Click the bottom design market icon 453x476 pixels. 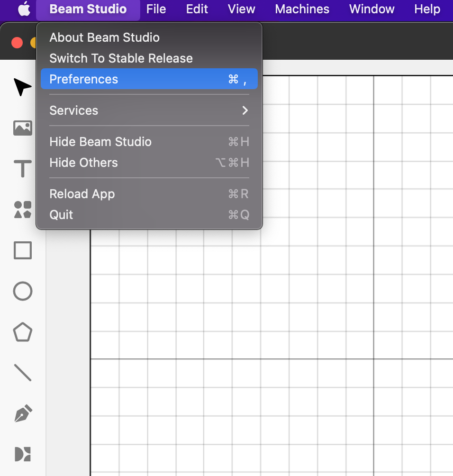point(22,454)
